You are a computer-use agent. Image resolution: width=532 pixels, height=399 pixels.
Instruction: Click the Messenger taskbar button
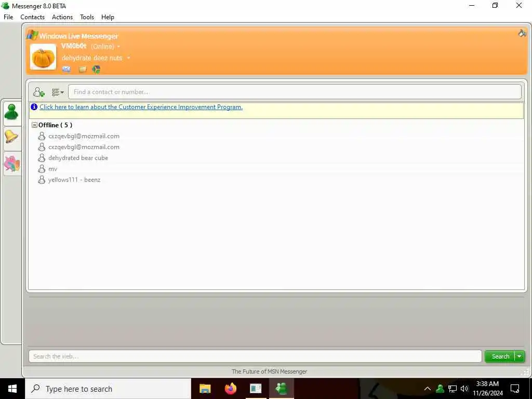(282, 389)
